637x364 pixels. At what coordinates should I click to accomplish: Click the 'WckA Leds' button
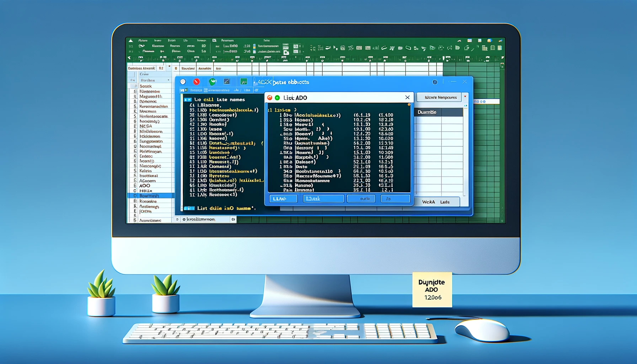pos(437,202)
